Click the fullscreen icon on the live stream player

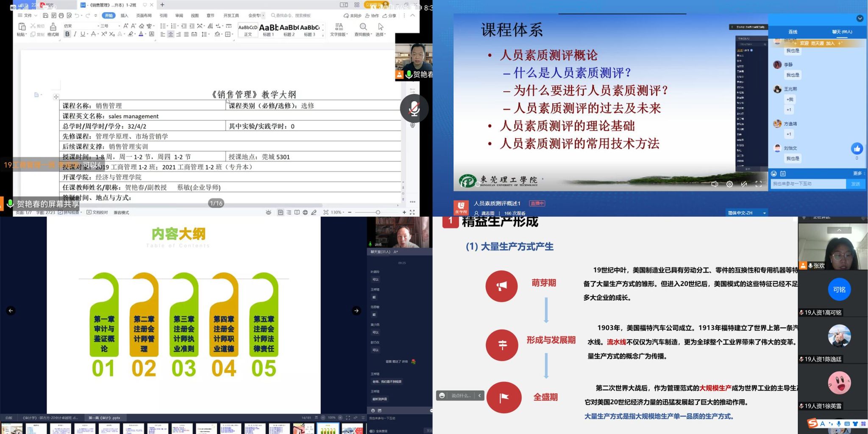(x=759, y=184)
